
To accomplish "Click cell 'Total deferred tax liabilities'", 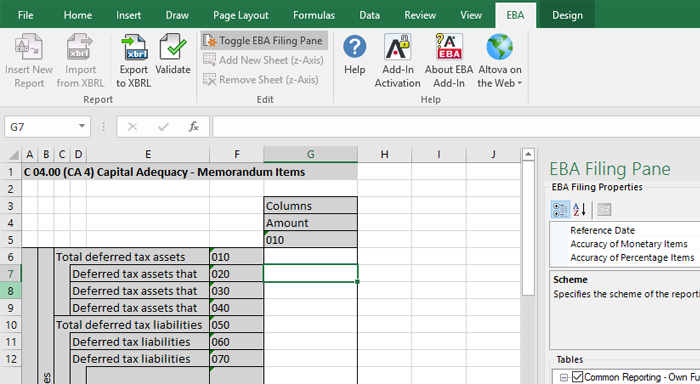I will point(132,325).
